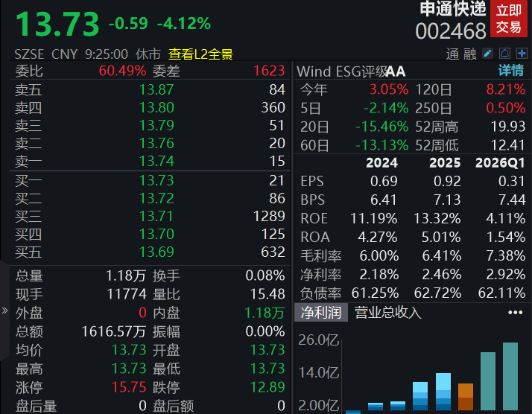
Task: Open the bell price alert icon
Action: tap(505, 53)
